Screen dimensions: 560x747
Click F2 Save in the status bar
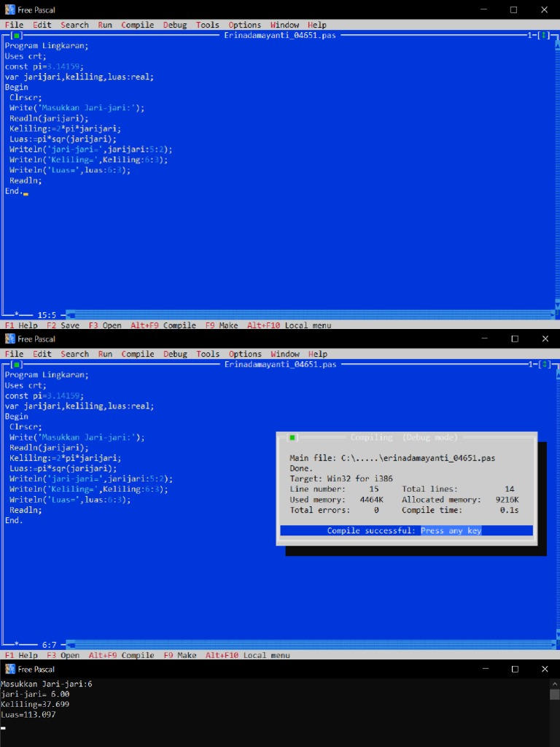(x=63, y=325)
